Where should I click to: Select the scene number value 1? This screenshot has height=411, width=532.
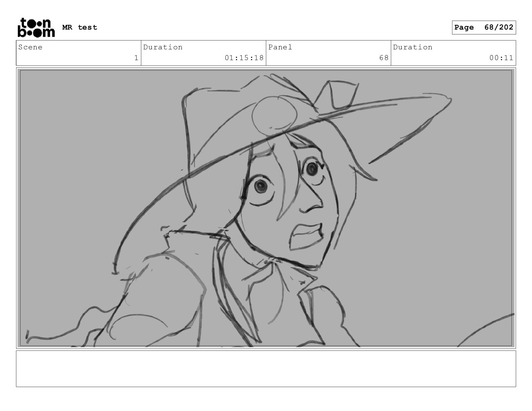pyautogui.click(x=136, y=58)
